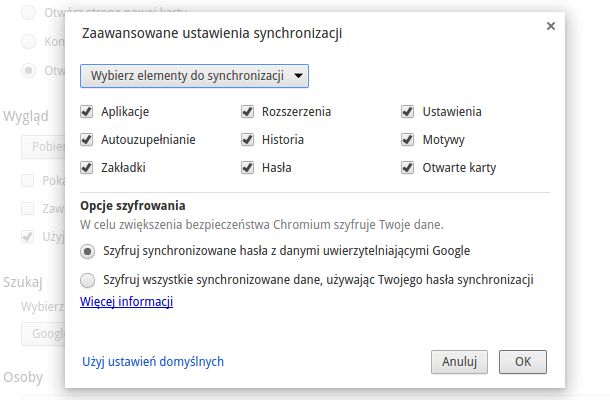The width and height of the screenshot is (610, 400).
Task: Close the advanced sync settings dialog
Action: [551, 27]
